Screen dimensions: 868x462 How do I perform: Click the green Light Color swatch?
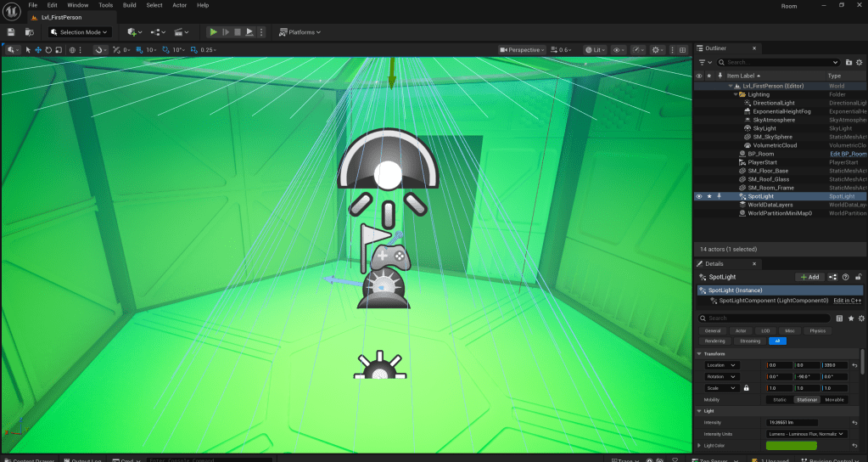click(x=791, y=445)
